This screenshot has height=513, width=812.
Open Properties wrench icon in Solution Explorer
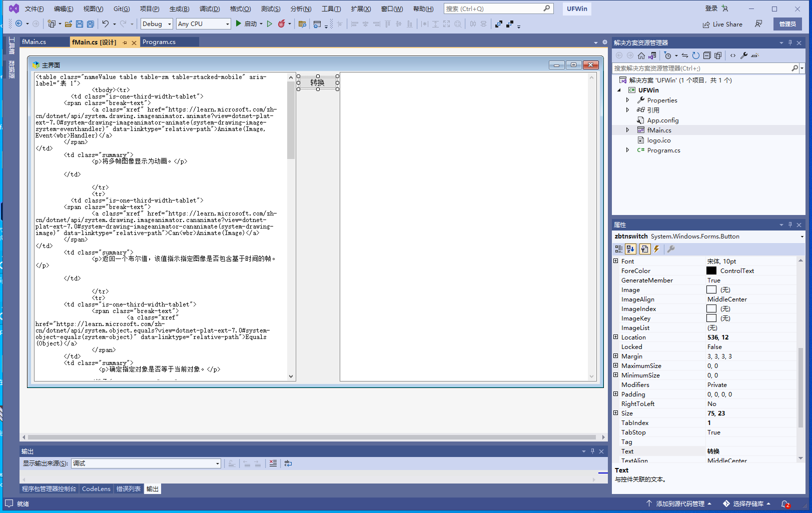click(744, 55)
